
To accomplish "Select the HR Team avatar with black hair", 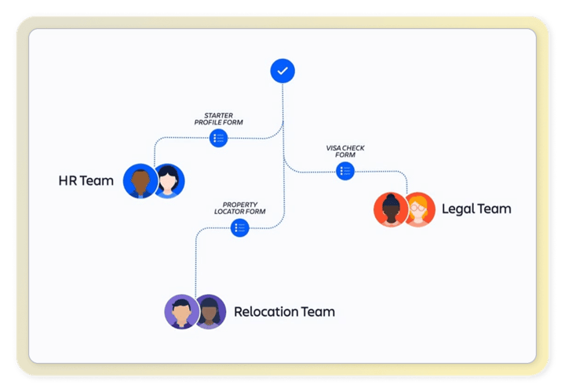I will 169,181.
